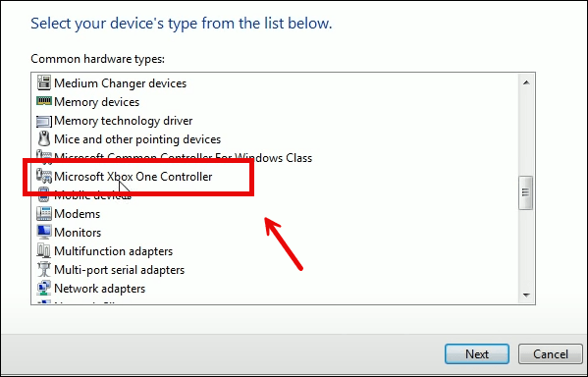The height and width of the screenshot is (377, 588).
Task: Select Microsoft Common Controller For Windows Class
Action: click(x=183, y=158)
